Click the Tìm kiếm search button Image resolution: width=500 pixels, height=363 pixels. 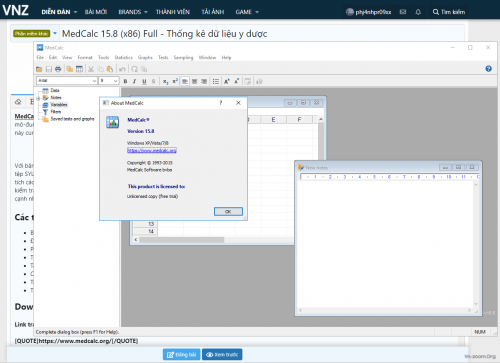(x=449, y=12)
